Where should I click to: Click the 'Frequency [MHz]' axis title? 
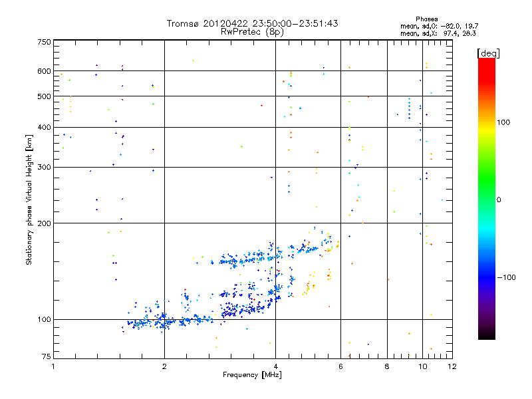click(x=252, y=375)
